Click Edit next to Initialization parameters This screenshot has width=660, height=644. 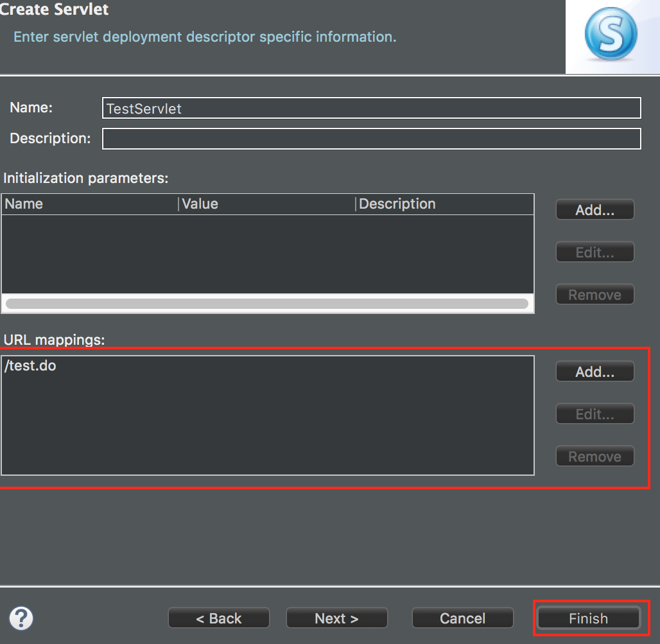(x=594, y=252)
